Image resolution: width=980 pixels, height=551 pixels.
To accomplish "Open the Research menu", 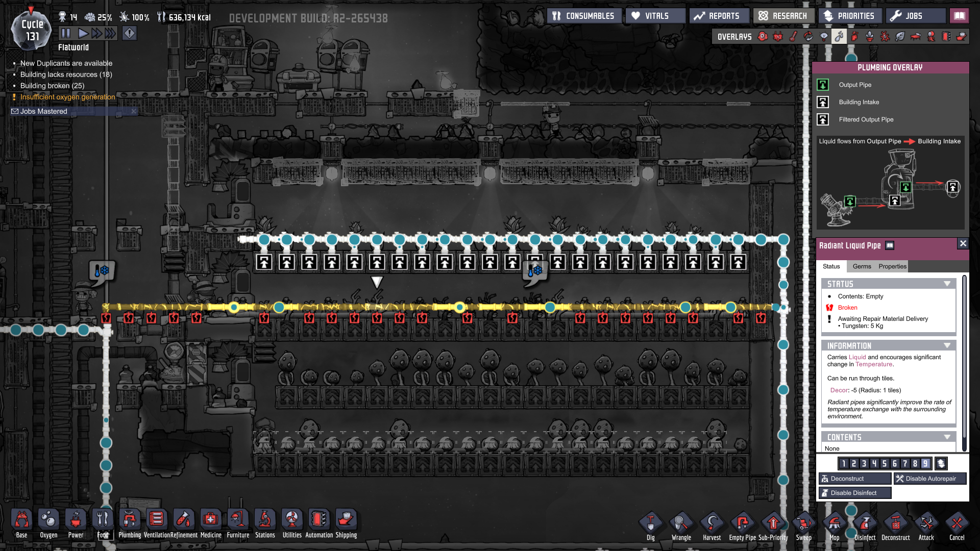I will pos(783,16).
